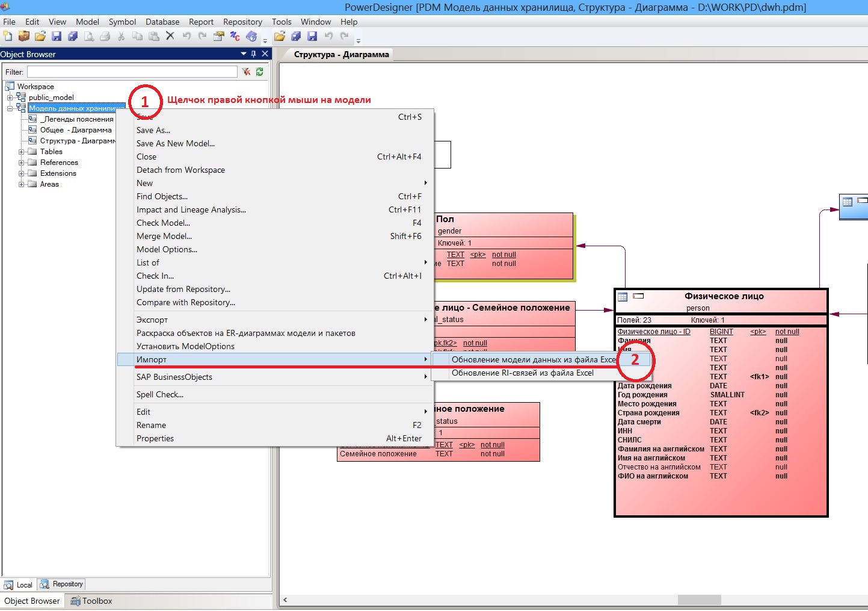Image resolution: width=868 pixels, height=611 pixels.
Task: Close the Object Browser panel
Action: (x=265, y=54)
